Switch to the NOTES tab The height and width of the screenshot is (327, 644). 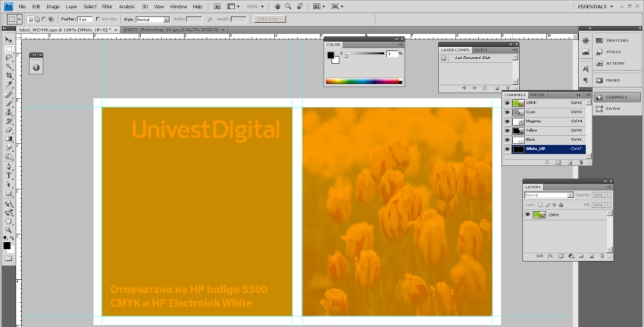pos(480,50)
